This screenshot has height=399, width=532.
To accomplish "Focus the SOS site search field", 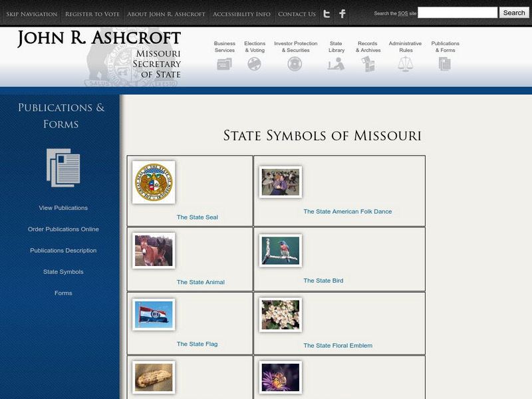I will [x=458, y=13].
